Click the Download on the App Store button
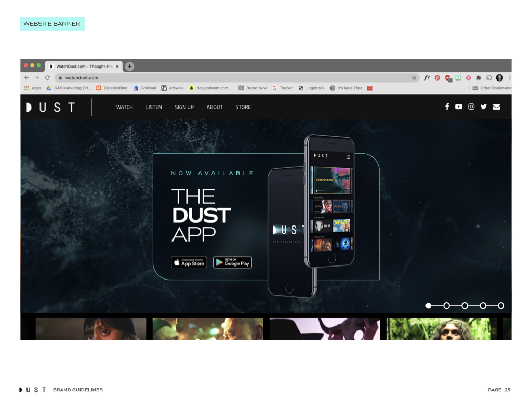 click(189, 262)
